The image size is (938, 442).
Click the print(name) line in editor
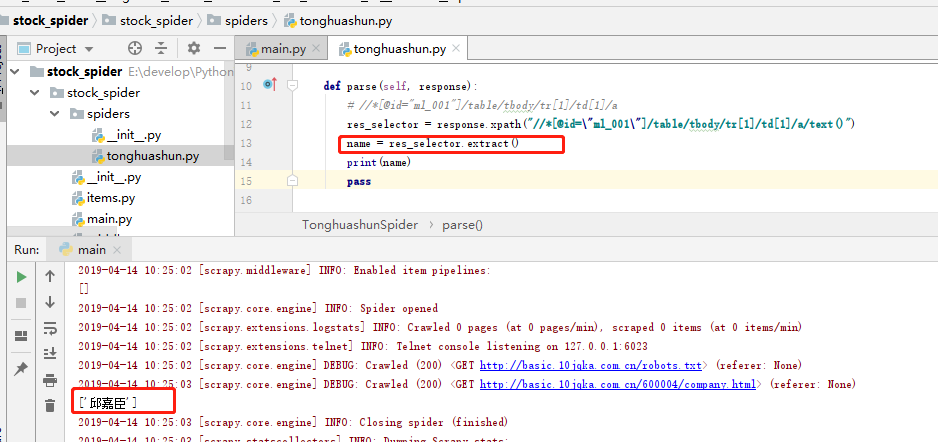pos(379,163)
